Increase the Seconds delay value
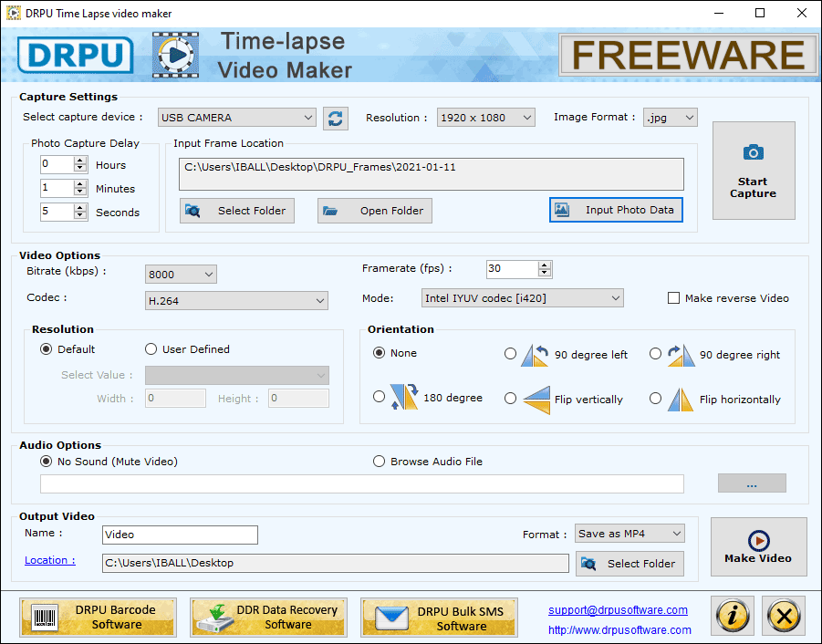The height and width of the screenshot is (644, 822). (80, 207)
